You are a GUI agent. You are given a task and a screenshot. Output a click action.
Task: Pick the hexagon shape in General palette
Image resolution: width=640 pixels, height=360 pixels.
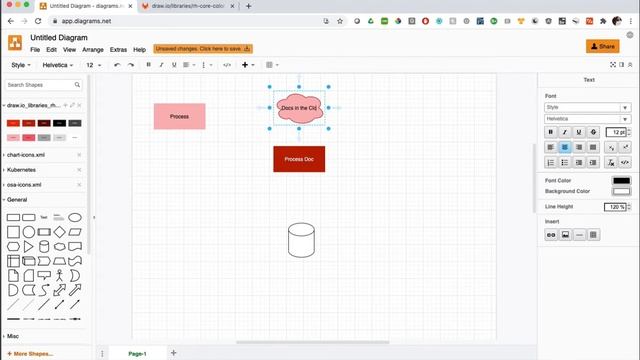click(13, 247)
